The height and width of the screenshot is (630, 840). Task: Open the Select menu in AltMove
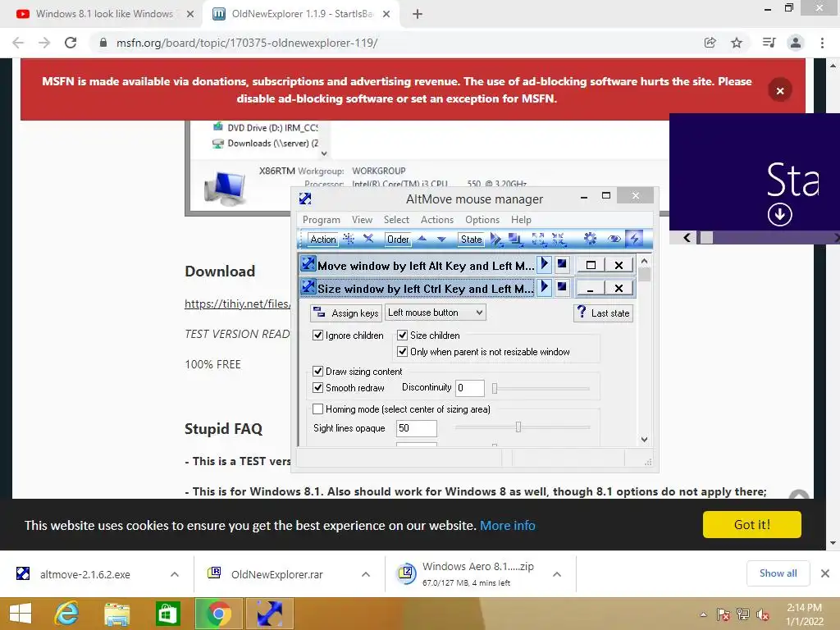coord(396,220)
